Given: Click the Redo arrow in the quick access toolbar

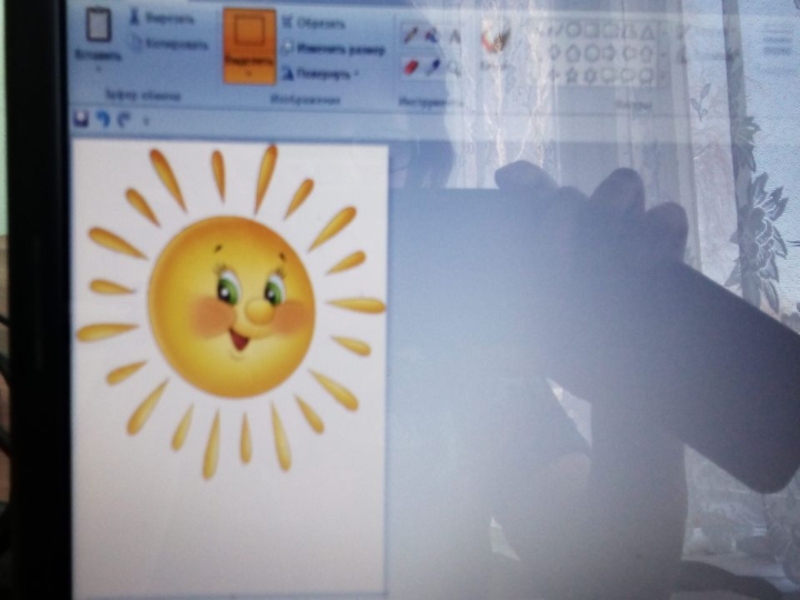Looking at the screenshot, I should [x=124, y=120].
